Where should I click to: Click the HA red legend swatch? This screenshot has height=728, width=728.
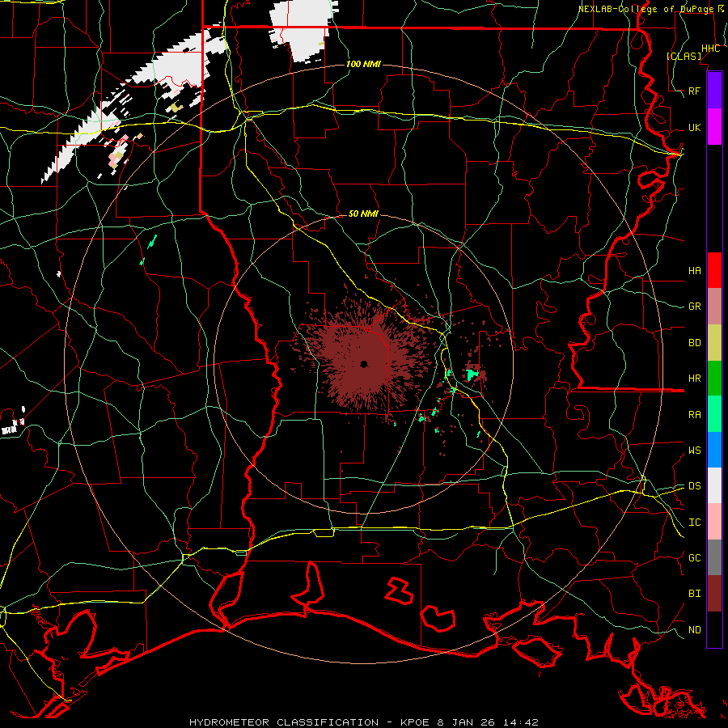714,270
